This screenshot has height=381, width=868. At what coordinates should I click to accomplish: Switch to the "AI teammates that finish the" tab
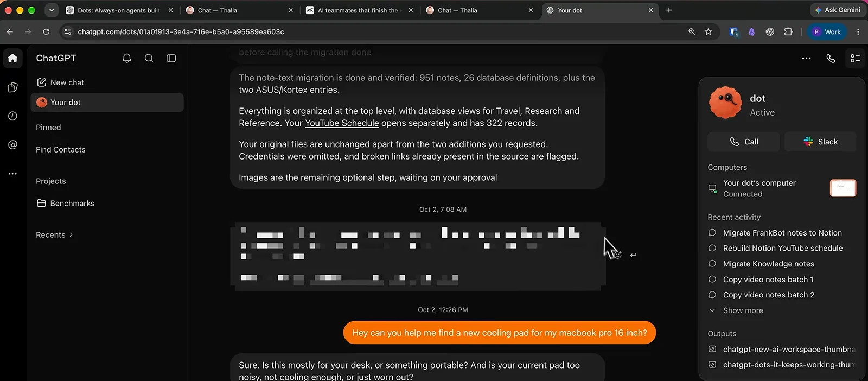(359, 10)
